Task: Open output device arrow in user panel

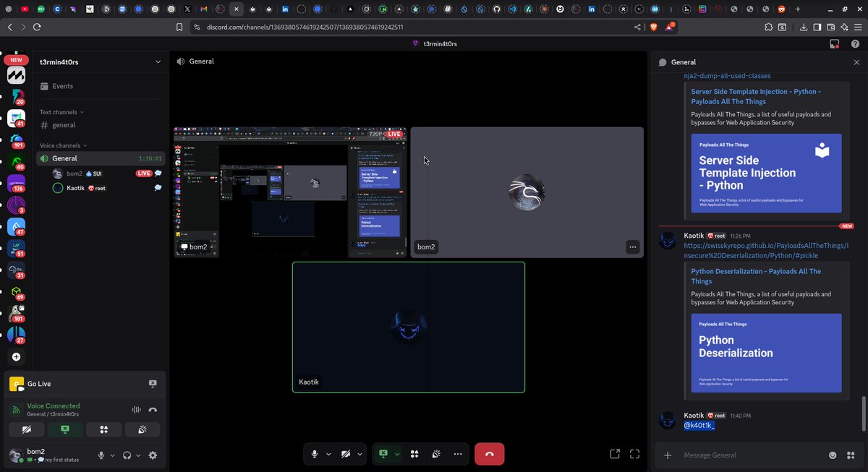Action: pyautogui.click(x=138, y=455)
